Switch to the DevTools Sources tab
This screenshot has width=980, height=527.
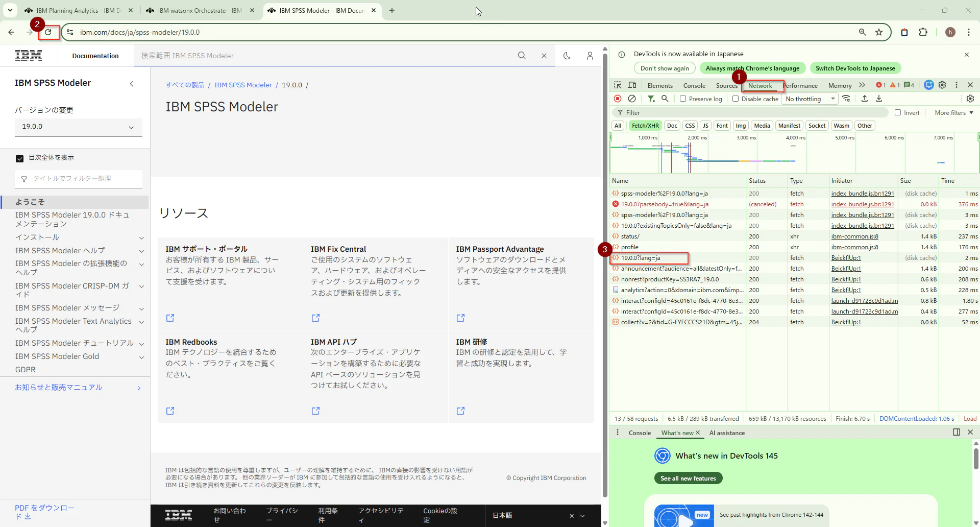point(726,86)
